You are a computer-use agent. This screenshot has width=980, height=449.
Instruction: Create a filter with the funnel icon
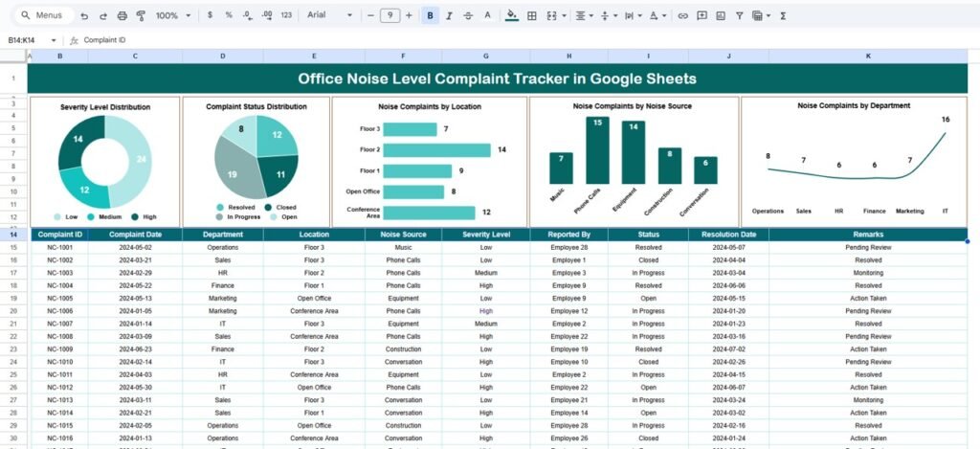(740, 15)
